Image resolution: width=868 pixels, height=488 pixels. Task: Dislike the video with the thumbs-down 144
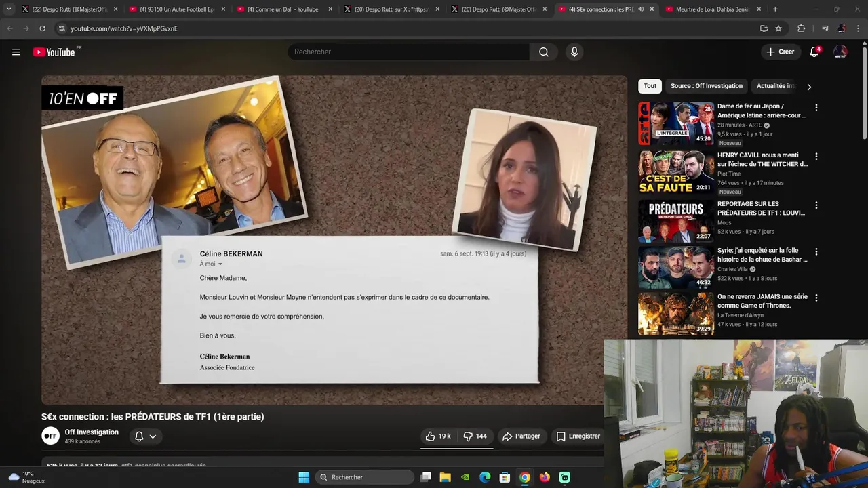pyautogui.click(x=475, y=436)
